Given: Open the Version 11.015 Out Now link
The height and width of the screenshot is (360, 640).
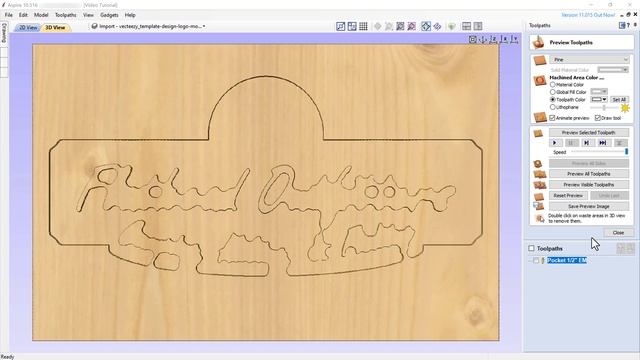Looking at the screenshot, I should click(x=588, y=15).
